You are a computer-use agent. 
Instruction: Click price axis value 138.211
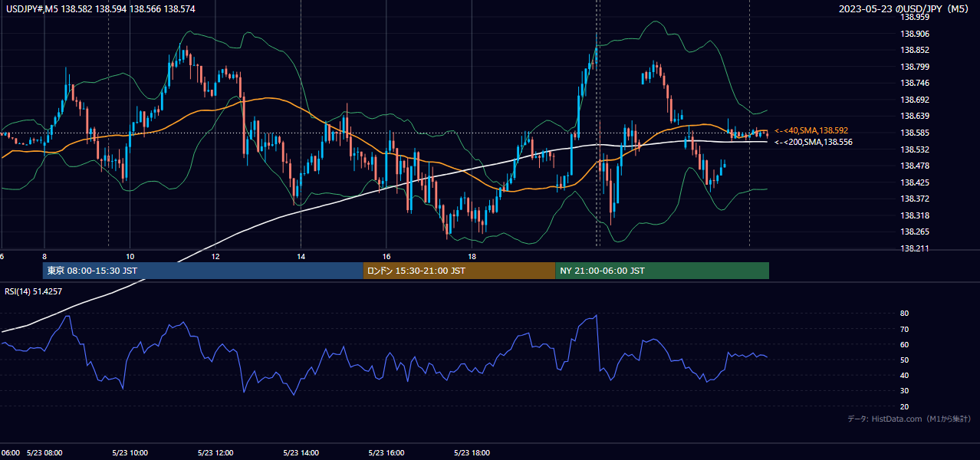(913, 248)
